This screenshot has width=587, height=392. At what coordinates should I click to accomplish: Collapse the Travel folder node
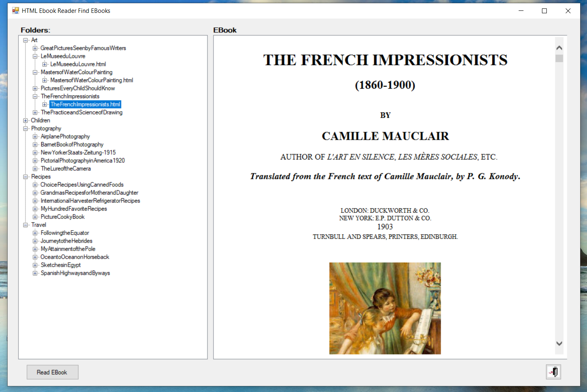25,225
